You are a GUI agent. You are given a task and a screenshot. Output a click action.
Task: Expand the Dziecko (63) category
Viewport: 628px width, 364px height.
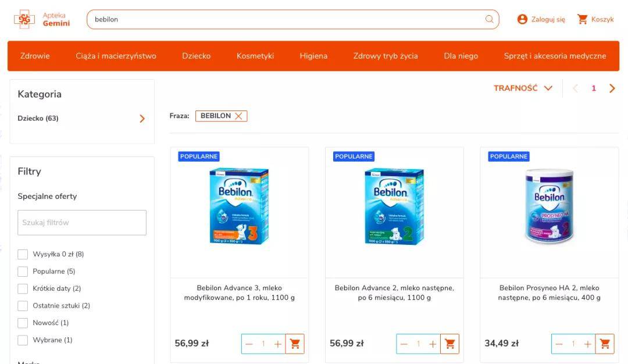click(x=82, y=119)
